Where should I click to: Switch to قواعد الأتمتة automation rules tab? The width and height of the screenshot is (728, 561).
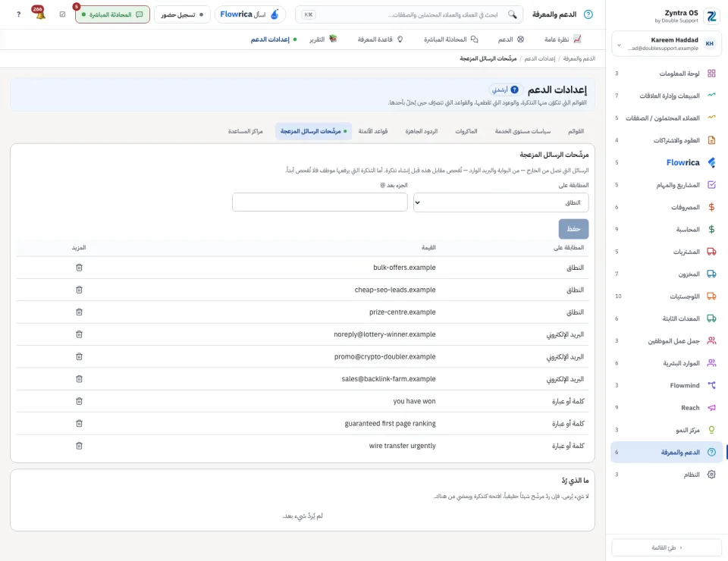373,131
